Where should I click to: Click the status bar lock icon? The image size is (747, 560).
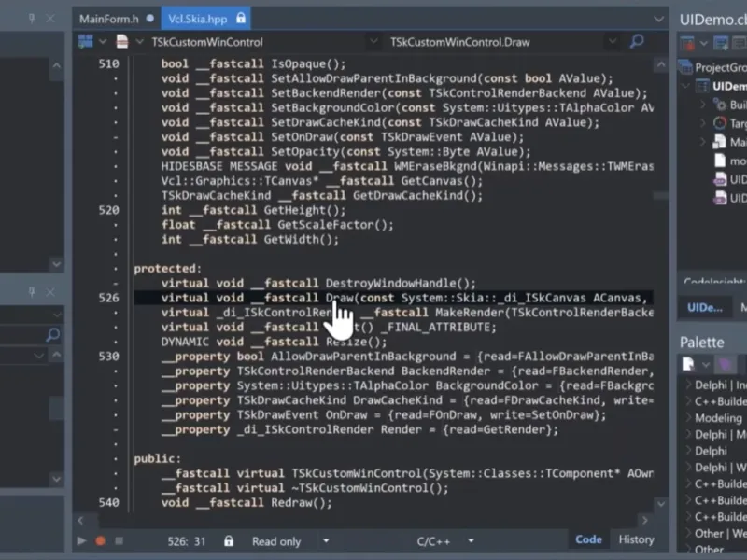pos(229,541)
